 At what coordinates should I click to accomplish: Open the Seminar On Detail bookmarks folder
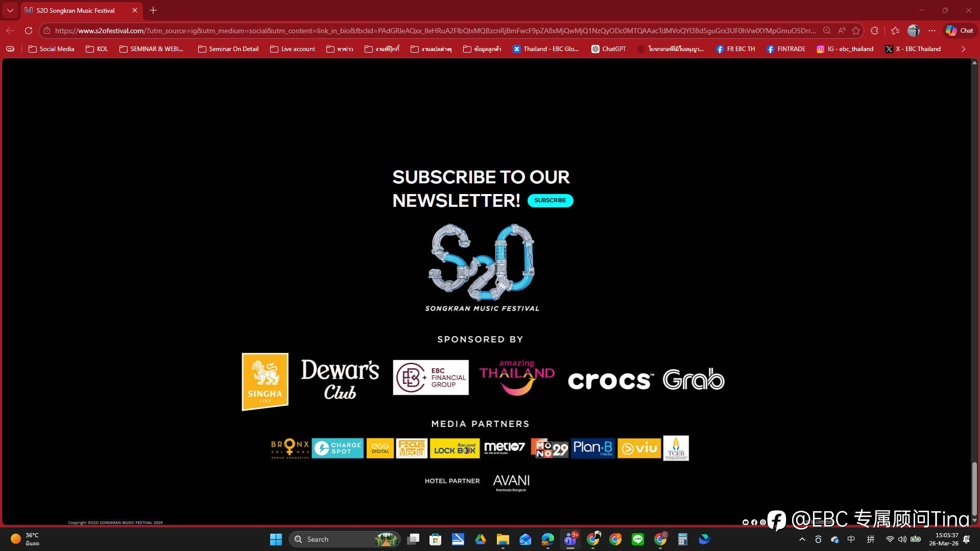[x=228, y=49]
